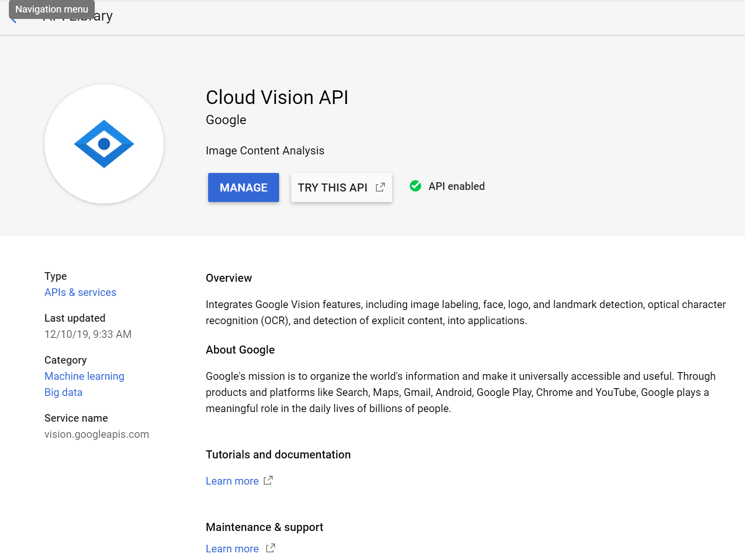The image size is (745, 560).
Task: Click the Google publisher name under title
Action: pos(226,120)
